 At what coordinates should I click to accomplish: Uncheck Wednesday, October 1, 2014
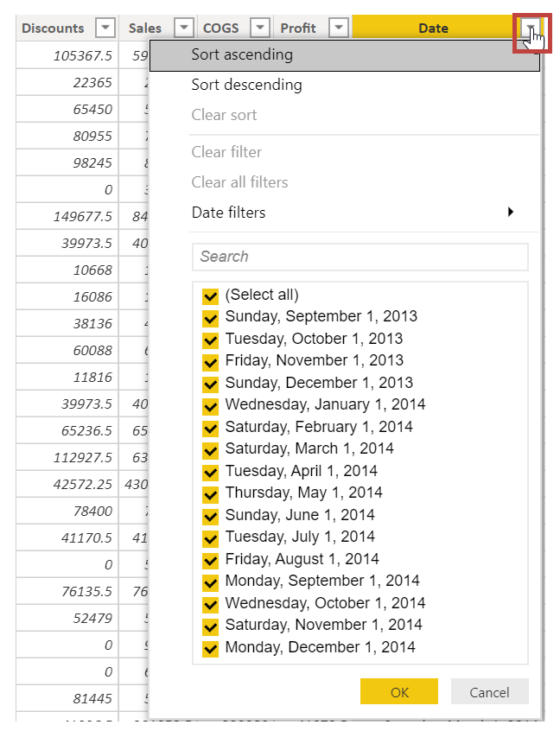pos(210,605)
